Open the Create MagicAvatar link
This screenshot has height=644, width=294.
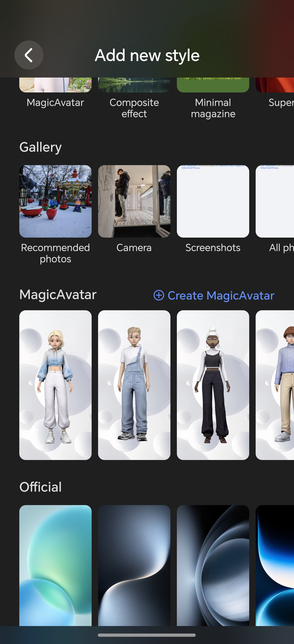214,295
